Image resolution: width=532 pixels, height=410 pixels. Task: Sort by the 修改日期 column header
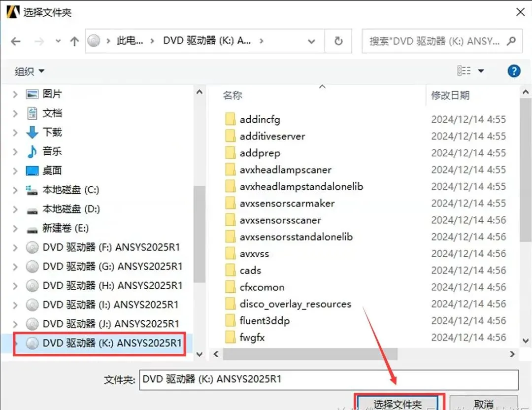(450, 96)
